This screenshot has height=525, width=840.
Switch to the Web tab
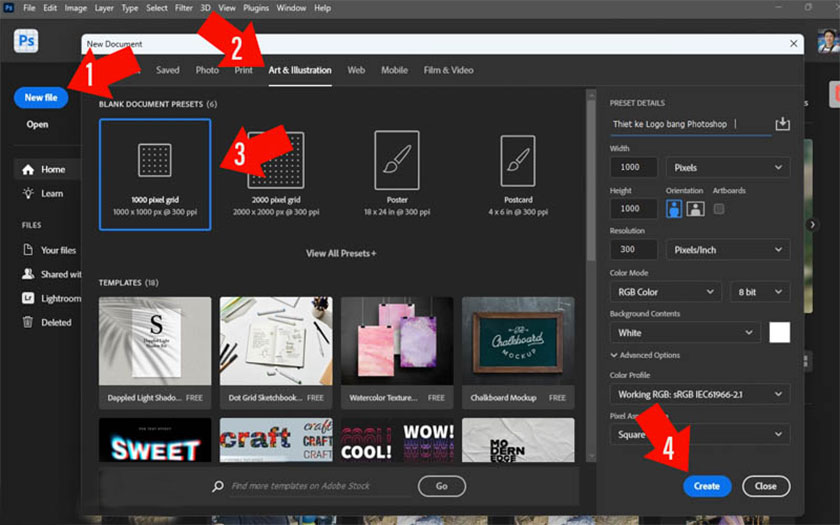pos(356,70)
